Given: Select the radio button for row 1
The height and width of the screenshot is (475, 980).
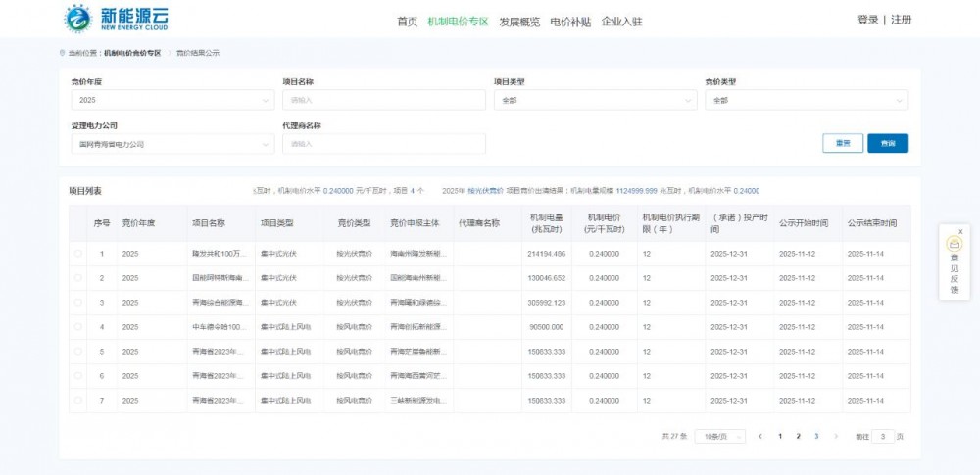Looking at the screenshot, I should coord(78,254).
